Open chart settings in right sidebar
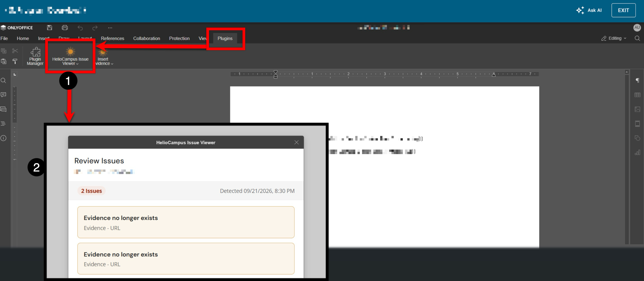The height and width of the screenshot is (281, 644). pyautogui.click(x=637, y=152)
